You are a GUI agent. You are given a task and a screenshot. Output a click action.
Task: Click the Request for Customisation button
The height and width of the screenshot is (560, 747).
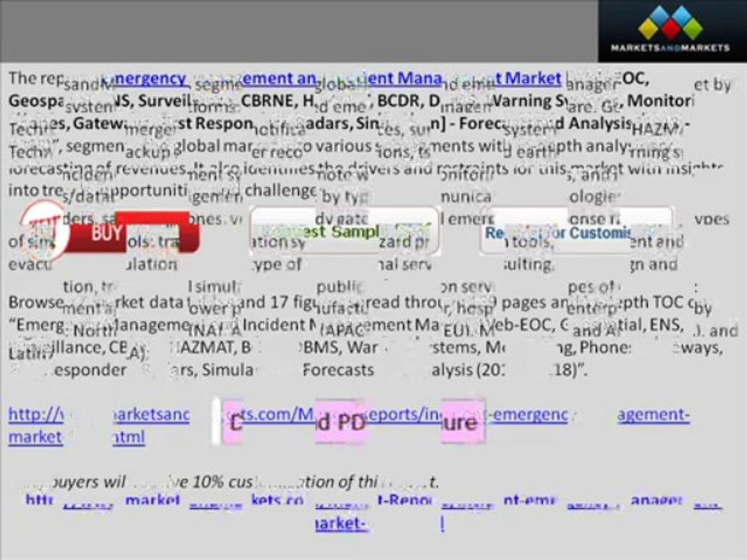point(577,231)
